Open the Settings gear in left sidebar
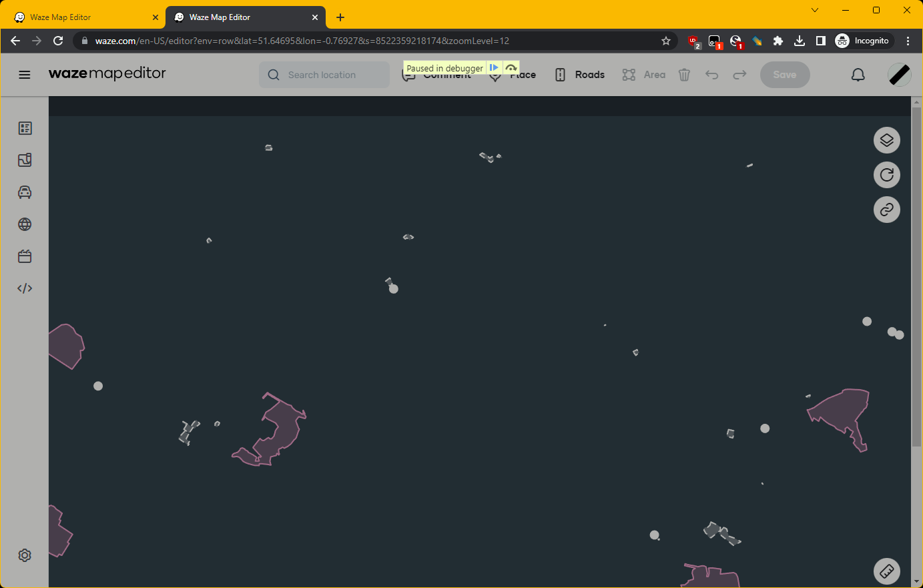 [25, 555]
